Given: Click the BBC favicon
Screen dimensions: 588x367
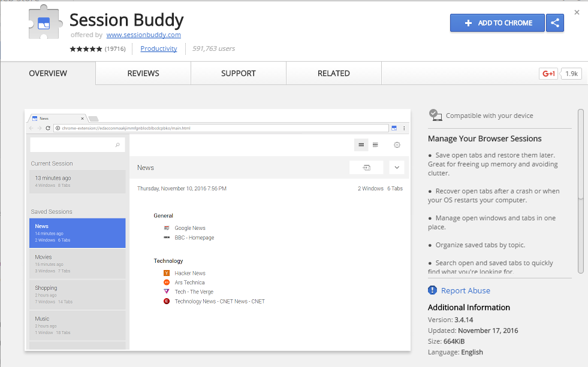Looking at the screenshot, I should coord(167,238).
